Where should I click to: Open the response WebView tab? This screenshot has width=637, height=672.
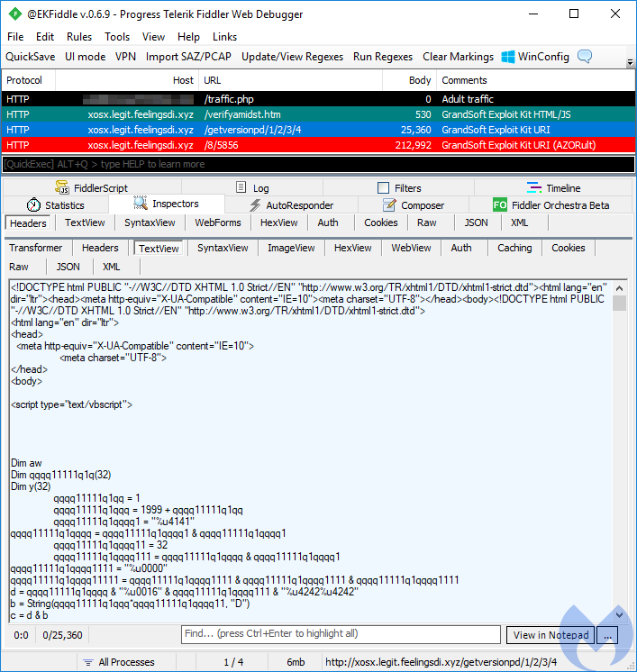[411, 248]
